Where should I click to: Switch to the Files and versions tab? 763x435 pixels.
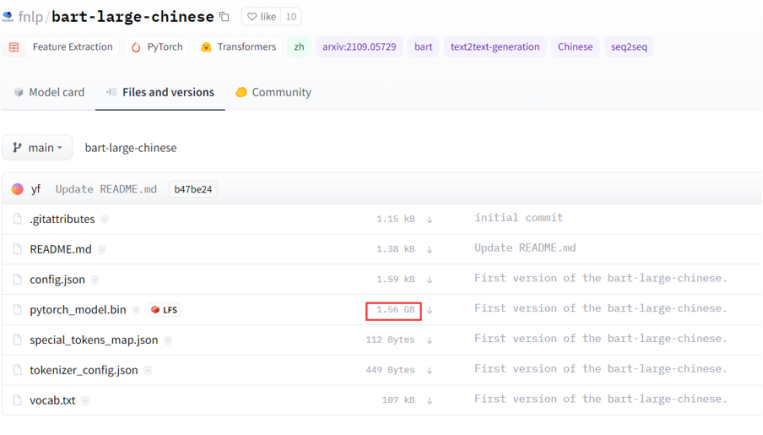(x=160, y=92)
